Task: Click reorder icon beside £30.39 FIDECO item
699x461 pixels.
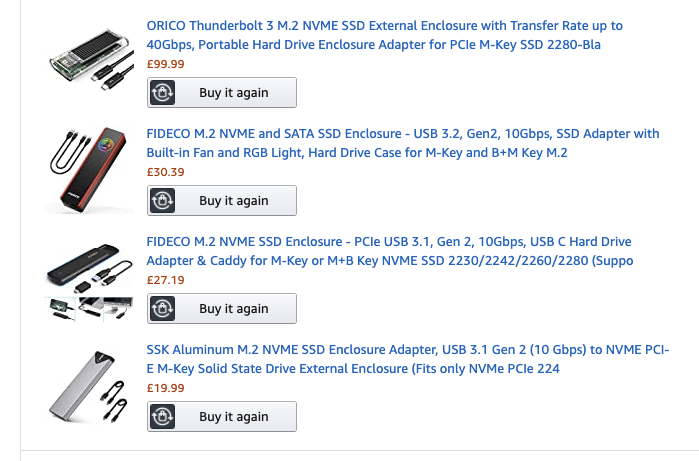Action: click(162, 201)
